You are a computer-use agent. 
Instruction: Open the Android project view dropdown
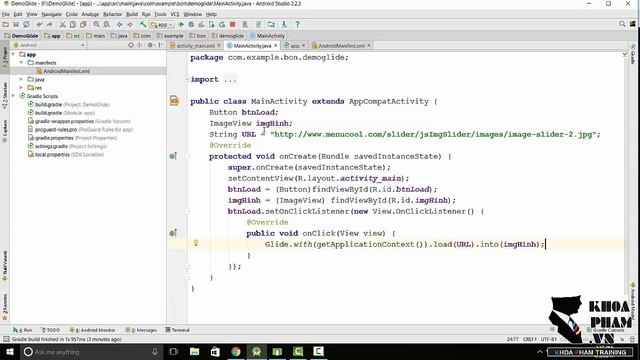[49, 45]
